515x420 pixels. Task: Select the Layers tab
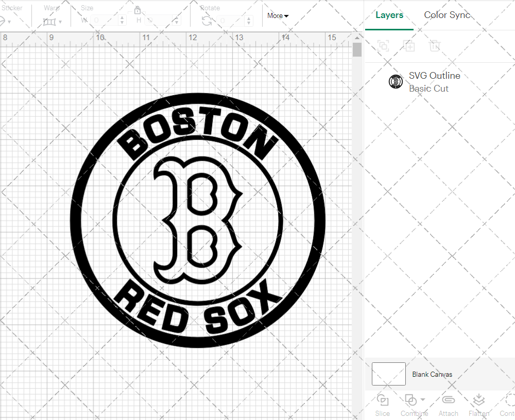[x=389, y=15]
